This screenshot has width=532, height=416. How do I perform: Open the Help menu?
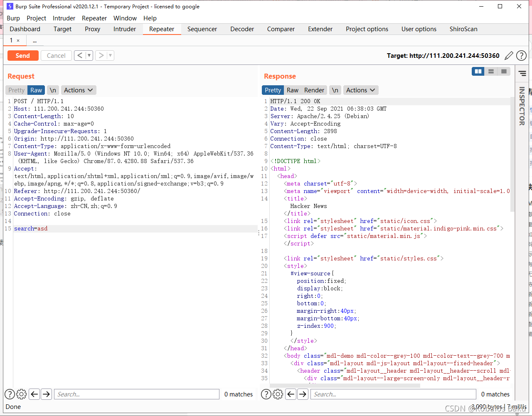point(150,18)
